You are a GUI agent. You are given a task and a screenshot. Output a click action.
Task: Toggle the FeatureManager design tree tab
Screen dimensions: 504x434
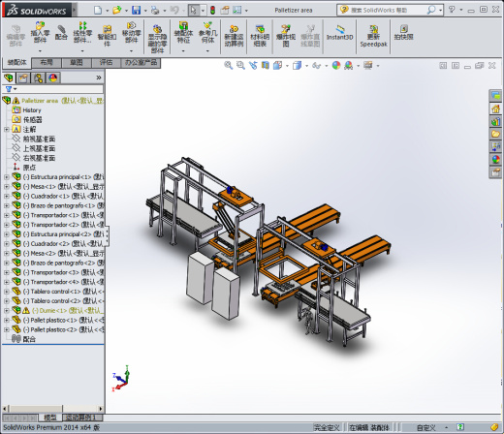click(x=9, y=77)
